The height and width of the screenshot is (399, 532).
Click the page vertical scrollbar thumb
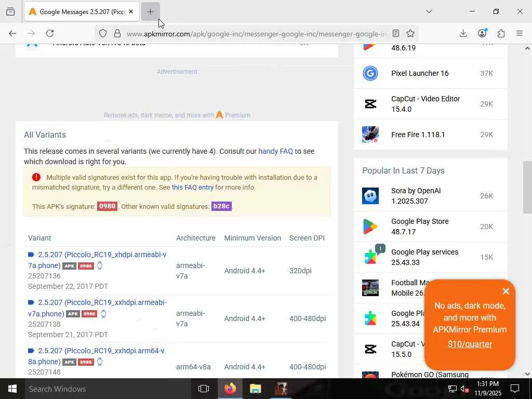(x=527, y=187)
